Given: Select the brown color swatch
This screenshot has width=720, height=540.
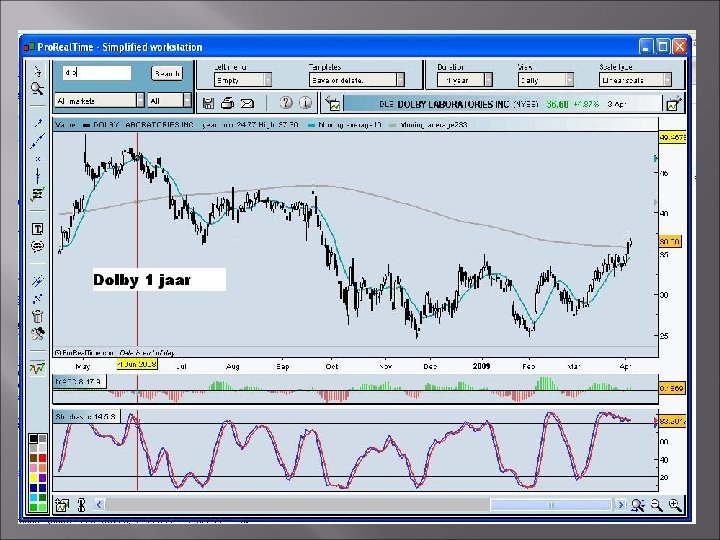Looking at the screenshot, I should pyautogui.click(x=34, y=458).
